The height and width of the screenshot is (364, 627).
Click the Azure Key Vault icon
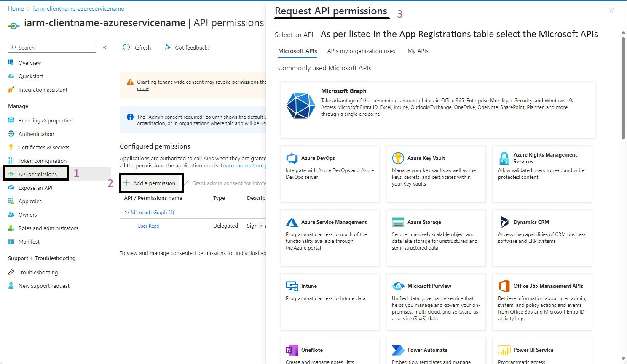click(398, 158)
